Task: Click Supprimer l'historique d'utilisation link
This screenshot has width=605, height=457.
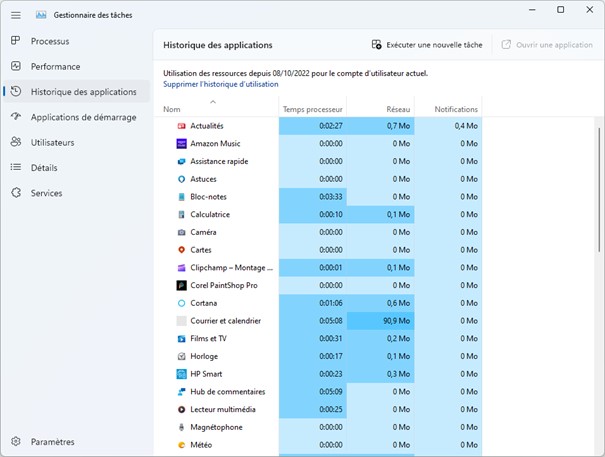Action: [220, 84]
